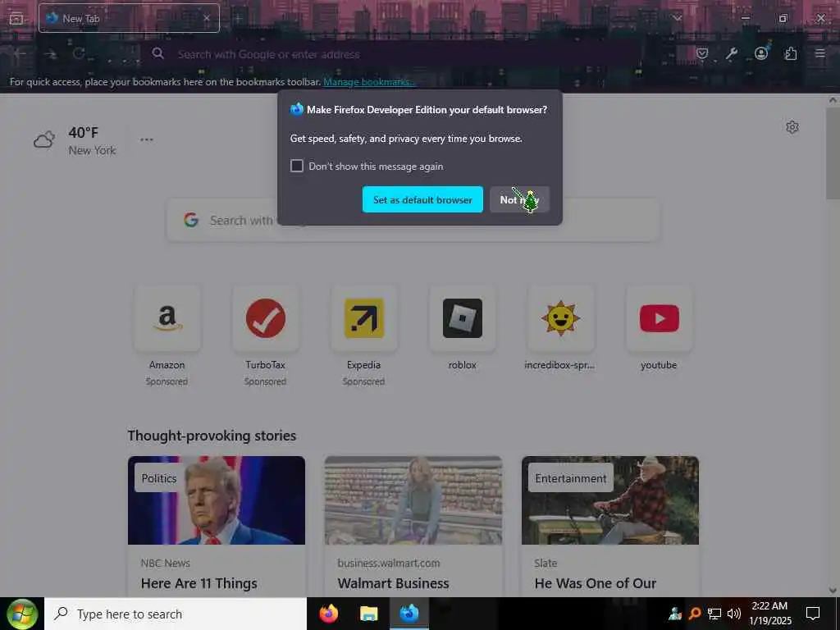Open the He Was One of Our story
840x630 pixels.
click(596, 583)
